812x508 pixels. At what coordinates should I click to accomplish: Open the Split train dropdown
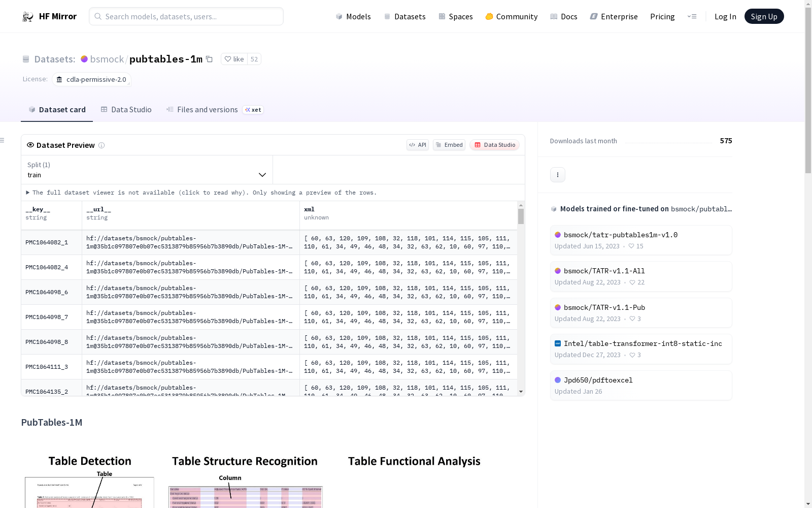tap(147, 170)
